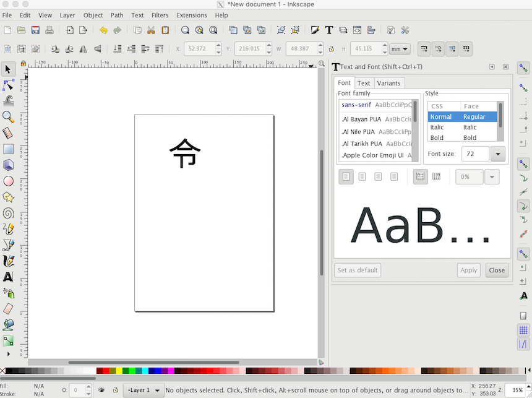Increase opacity O stepper

[x=88, y=386]
